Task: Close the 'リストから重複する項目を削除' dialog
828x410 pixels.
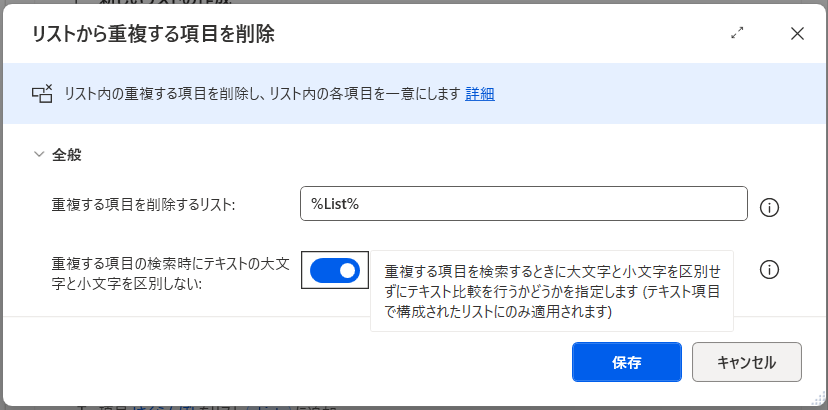Action: pyautogui.click(x=797, y=33)
